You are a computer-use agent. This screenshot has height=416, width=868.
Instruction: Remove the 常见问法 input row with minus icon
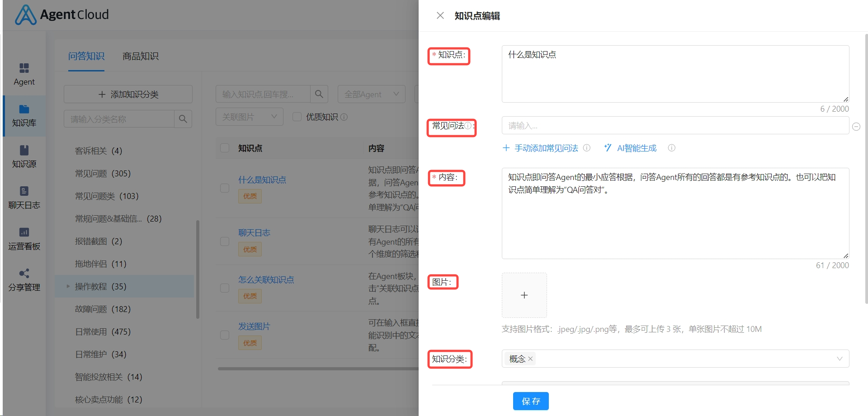coord(856,127)
